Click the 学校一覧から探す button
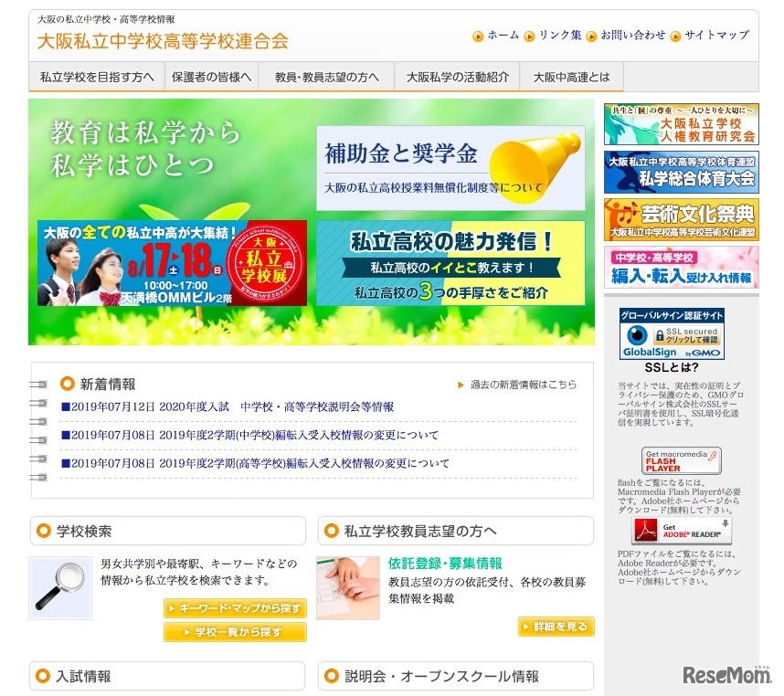Screen dimensions: 784x696 [x=235, y=632]
